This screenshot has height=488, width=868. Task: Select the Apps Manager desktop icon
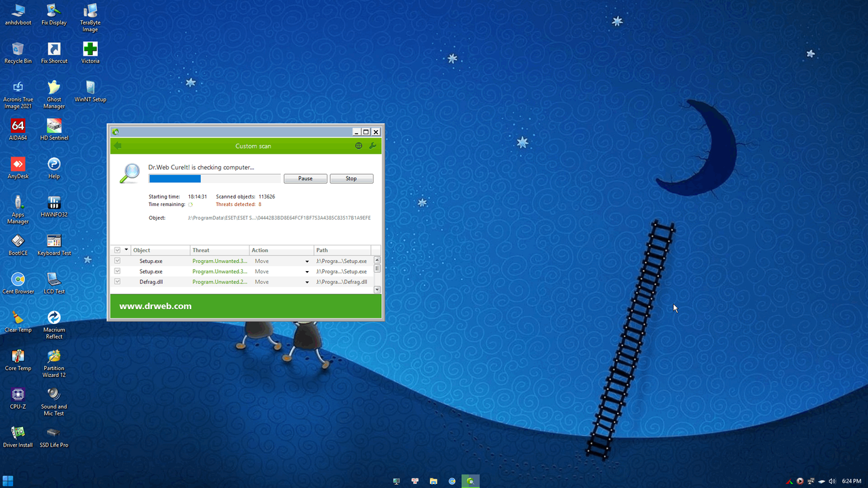click(18, 209)
